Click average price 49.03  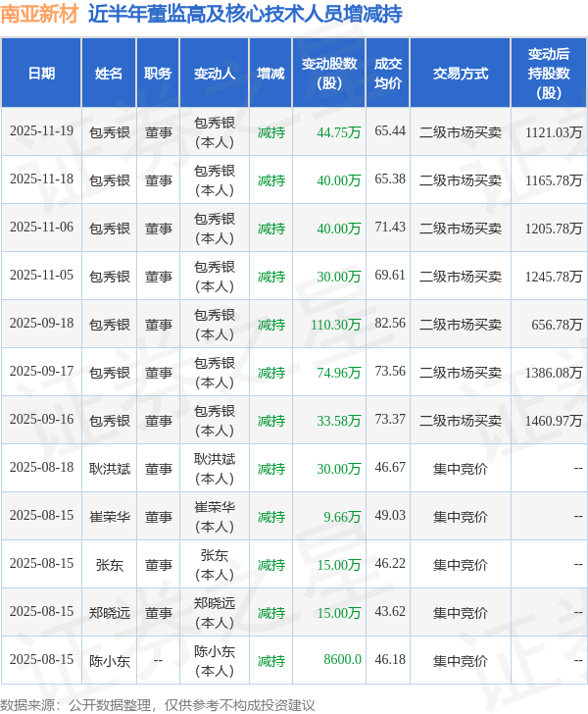390,516
